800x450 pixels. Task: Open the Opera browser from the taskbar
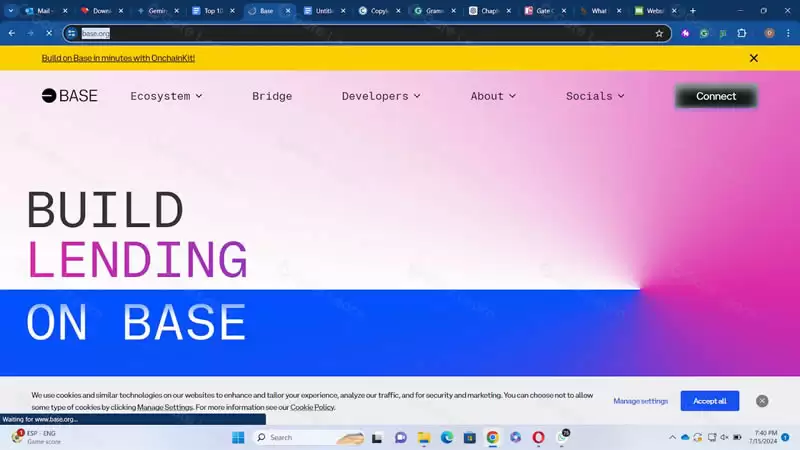[539, 437]
